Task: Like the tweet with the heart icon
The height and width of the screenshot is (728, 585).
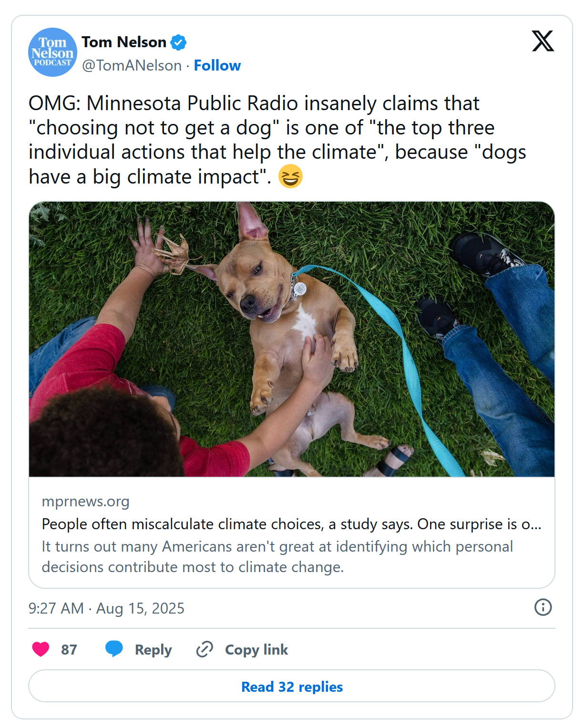Action: point(41,649)
